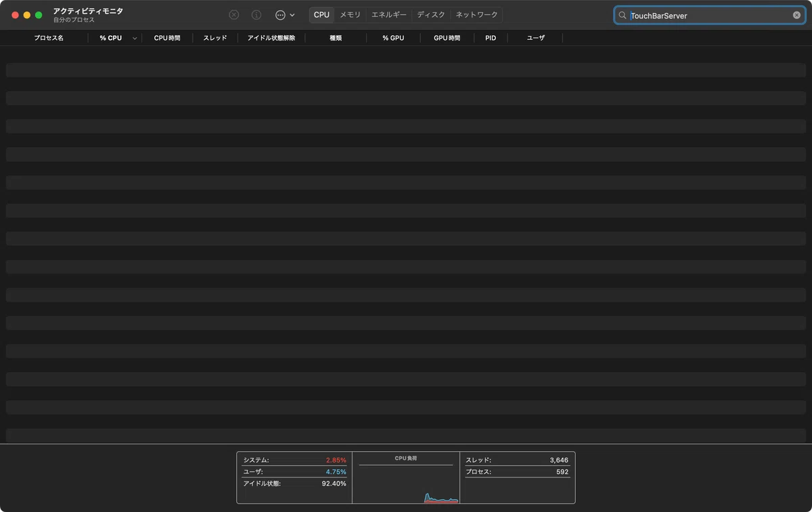Minimize the window with the yellow button

click(x=27, y=15)
